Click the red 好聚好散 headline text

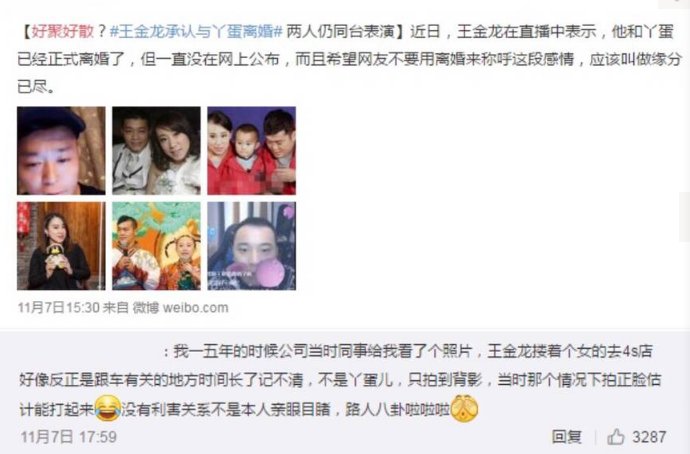[62, 32]
